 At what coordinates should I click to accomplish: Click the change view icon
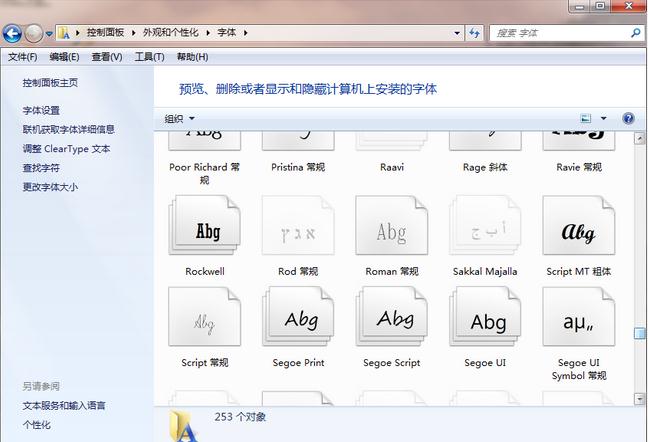(586, 119)
